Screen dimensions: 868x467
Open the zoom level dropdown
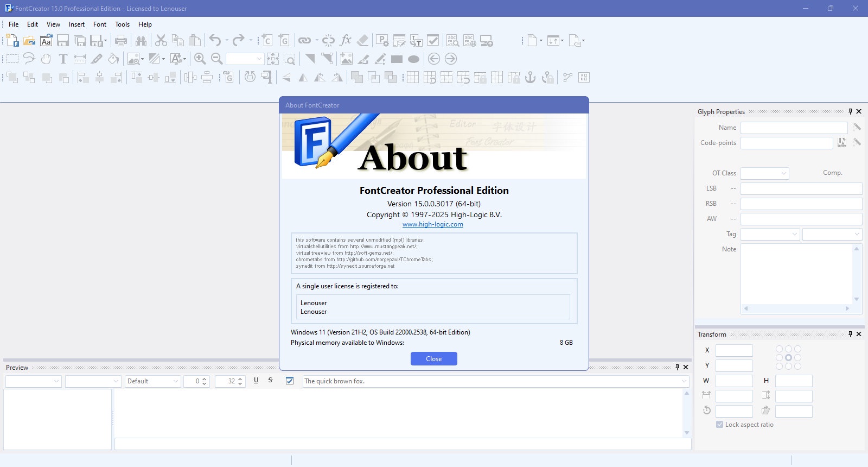click(x=259, y=59)
